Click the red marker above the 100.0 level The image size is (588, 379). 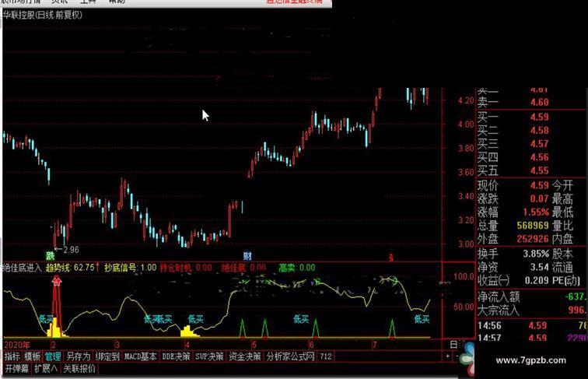click(390, 258)
